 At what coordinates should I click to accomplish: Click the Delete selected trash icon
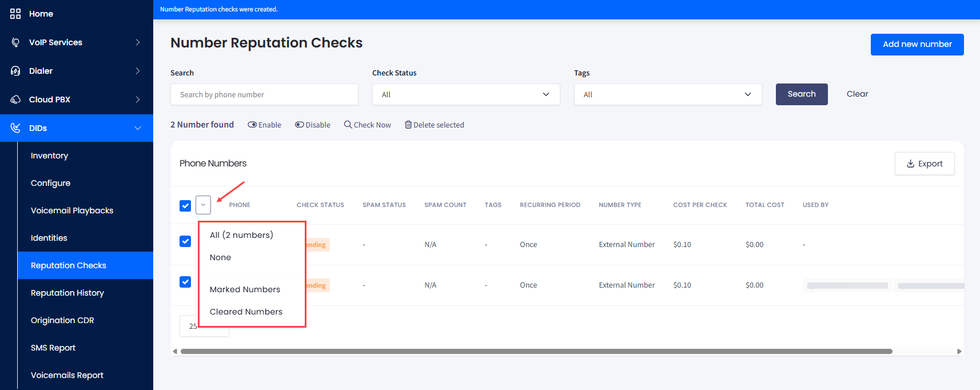[408, 125]
